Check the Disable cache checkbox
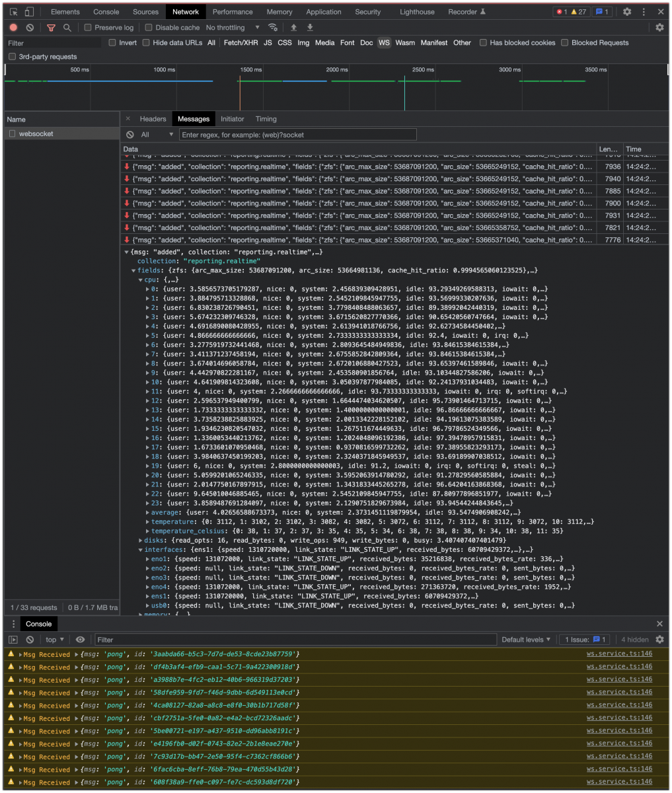The height and width of the screenshot is (793, 672). pyautogui.click(x=149, y=28)
